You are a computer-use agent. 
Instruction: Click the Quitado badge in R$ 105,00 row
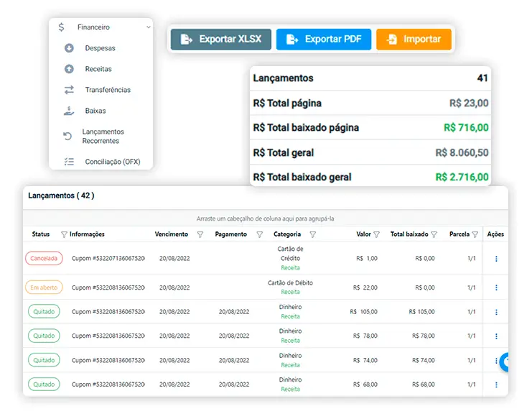(44, 311)
